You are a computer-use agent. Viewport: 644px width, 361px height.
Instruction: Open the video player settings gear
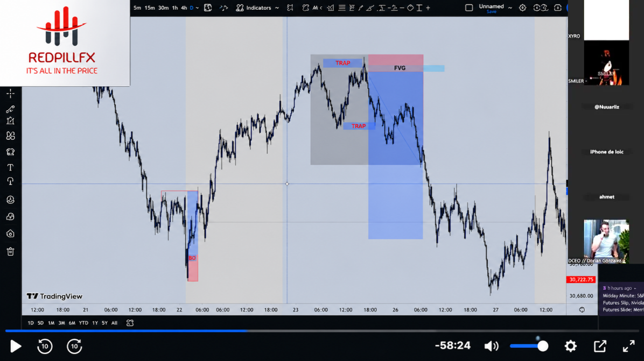click(x=570, y=346)
